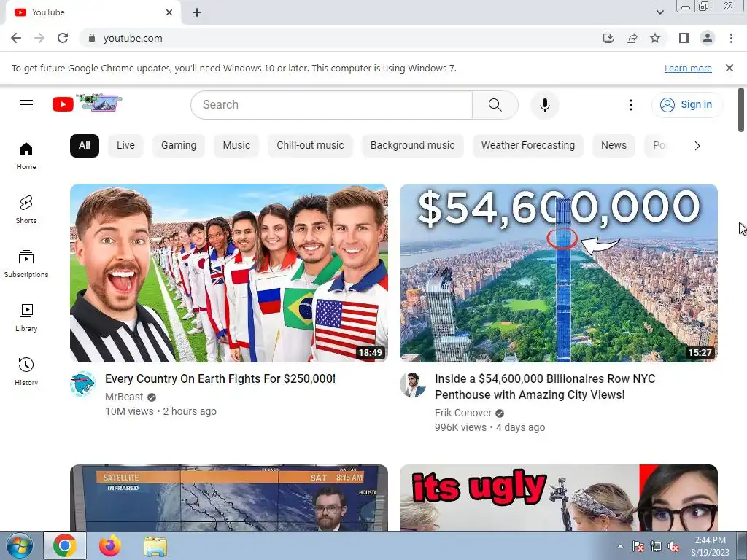The height and width of the screenshot is (560, 747).
Task: Share this page from address bar
Action: (632, 38)
